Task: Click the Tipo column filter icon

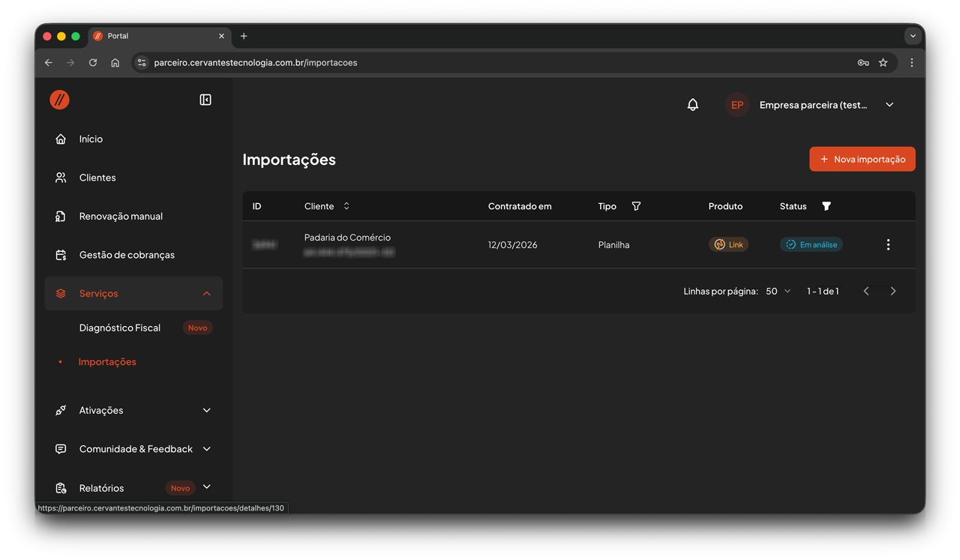Action: tap(636, 206)
